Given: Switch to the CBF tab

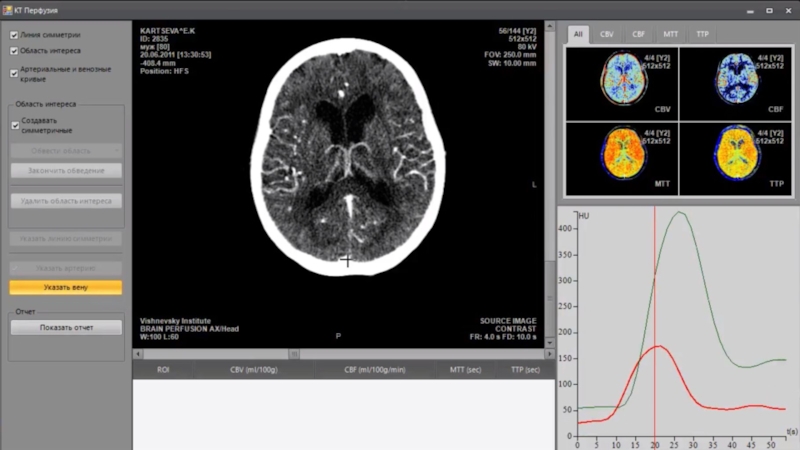Looking at the screenshot, I should pos(638,34).
